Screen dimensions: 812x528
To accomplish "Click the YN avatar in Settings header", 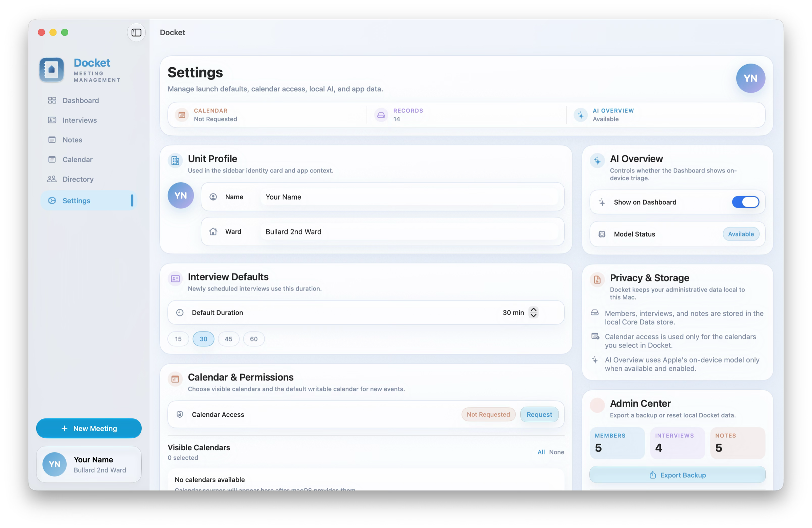I will point(750,78).
